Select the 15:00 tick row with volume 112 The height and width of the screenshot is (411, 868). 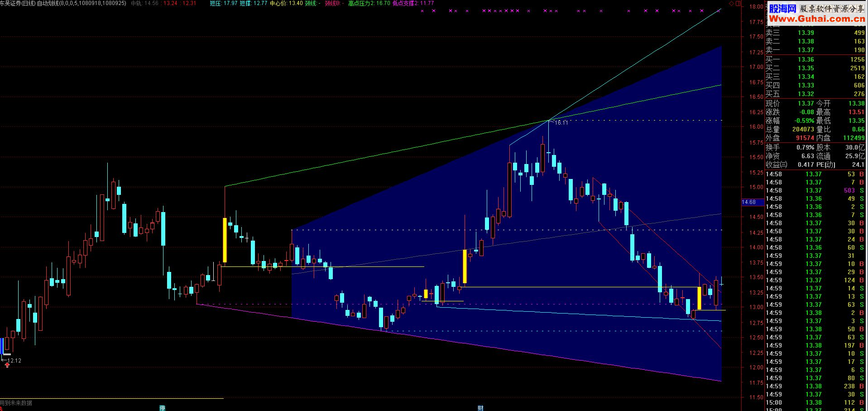tap(815, 402)
